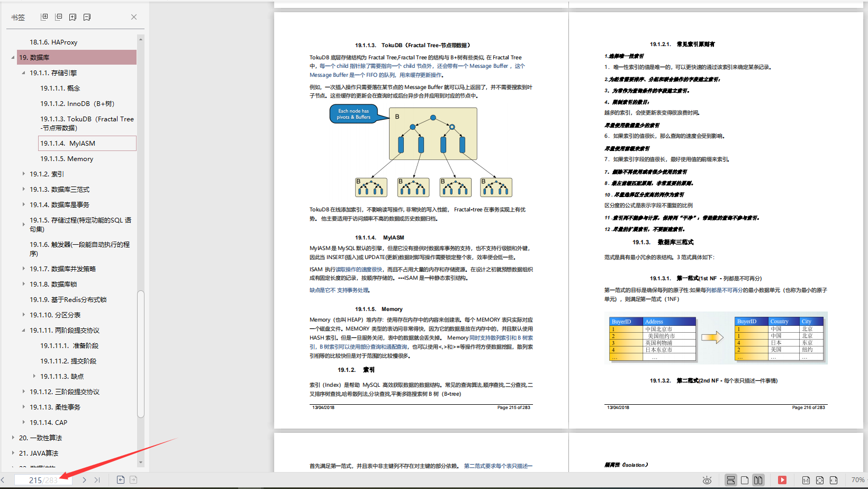Delete the selected bookmark
868x489 pixels.
click(x=87, y=17)
